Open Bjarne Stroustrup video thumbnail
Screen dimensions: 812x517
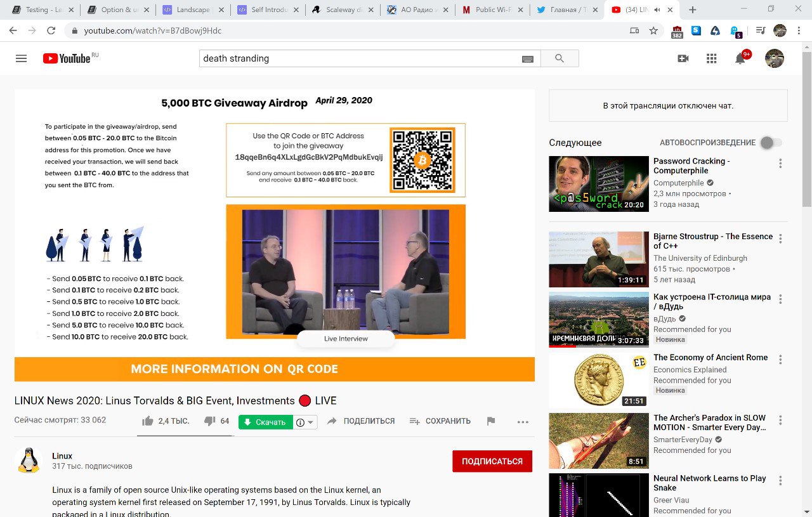pos(599,259)
